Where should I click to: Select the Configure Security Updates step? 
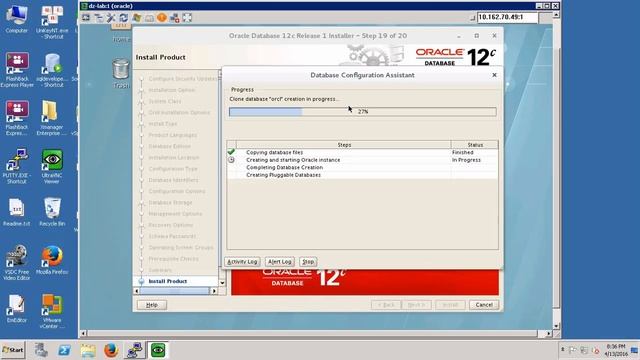(x=183, y=79)
